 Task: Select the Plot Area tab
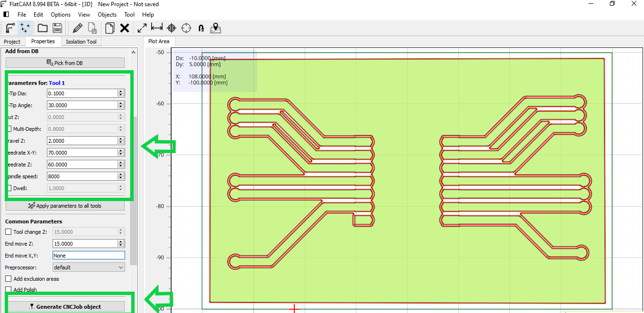point(159,41)
